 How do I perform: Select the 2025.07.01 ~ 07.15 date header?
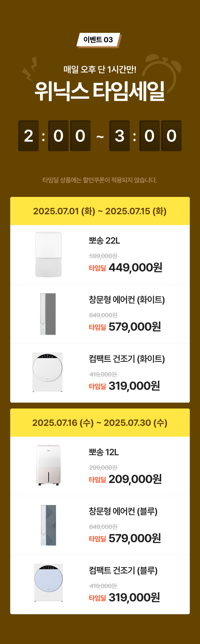(x=100, y=211)
